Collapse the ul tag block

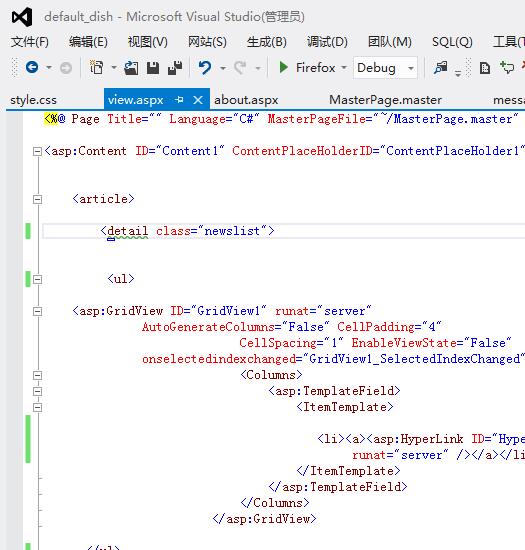click(x=37, y=279)
